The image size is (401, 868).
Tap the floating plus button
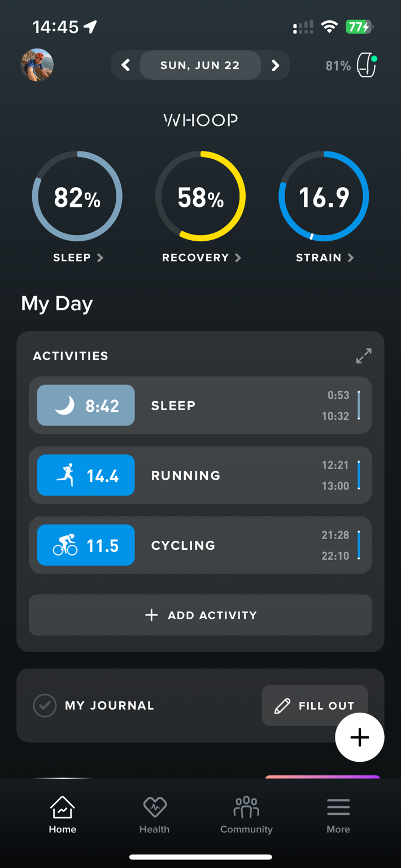point(360,737)
